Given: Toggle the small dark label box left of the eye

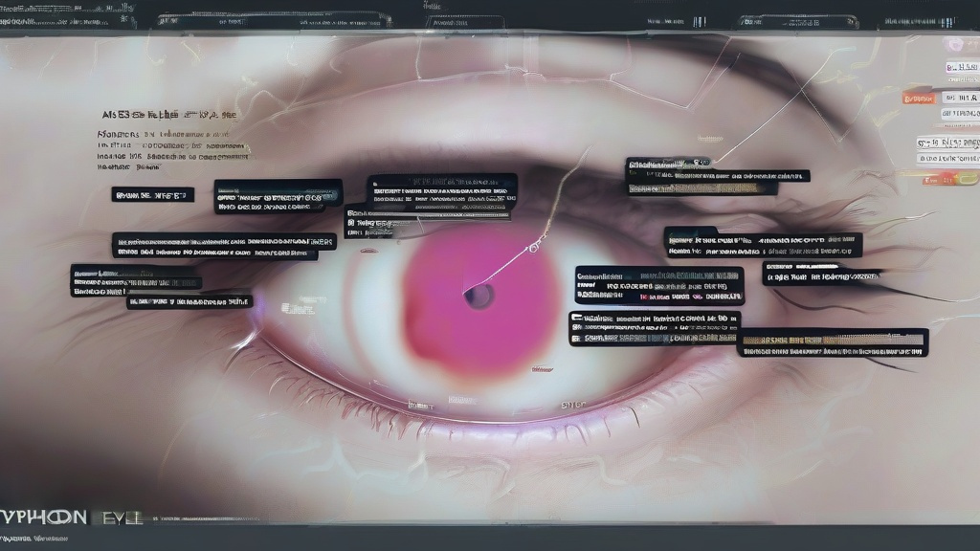Looking at the screenshot, I should pyautogui.click(x=153, y=195).
